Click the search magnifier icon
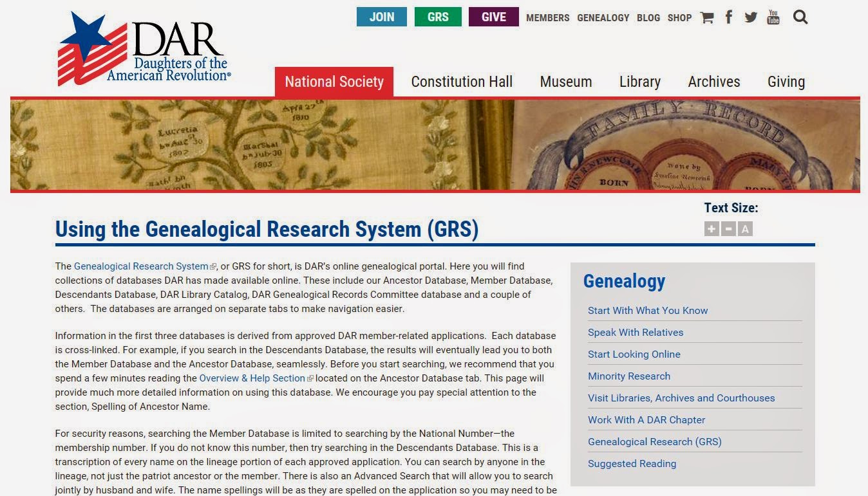868x496 pixels. coord(800,17)
